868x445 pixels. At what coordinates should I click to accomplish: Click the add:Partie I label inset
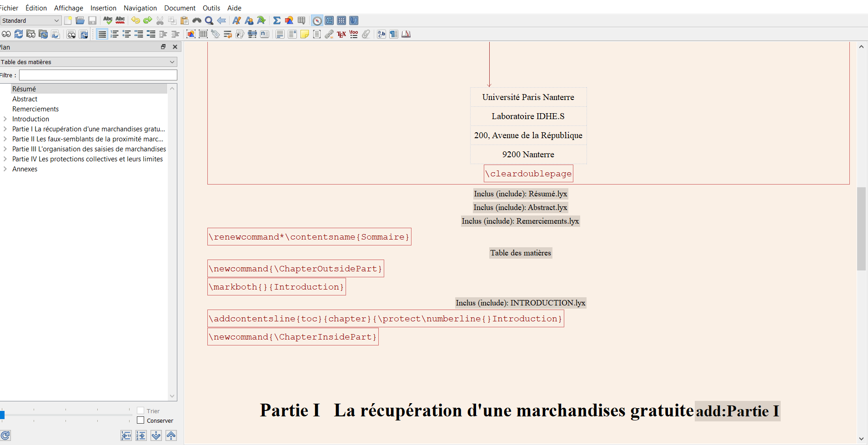point(738,411)
